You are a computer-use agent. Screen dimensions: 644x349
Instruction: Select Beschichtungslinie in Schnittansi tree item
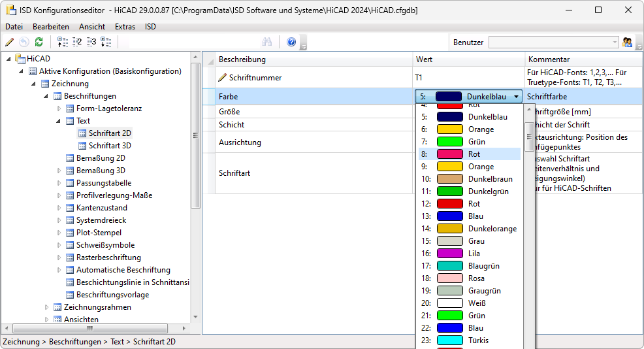point(133,282)
